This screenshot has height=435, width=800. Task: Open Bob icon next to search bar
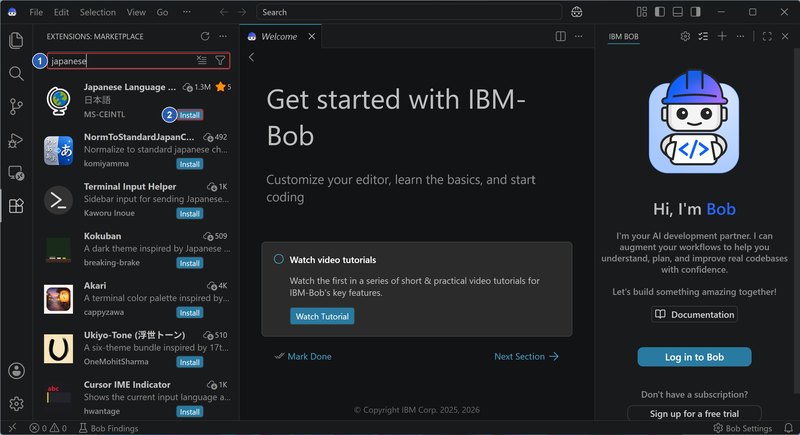577,12
